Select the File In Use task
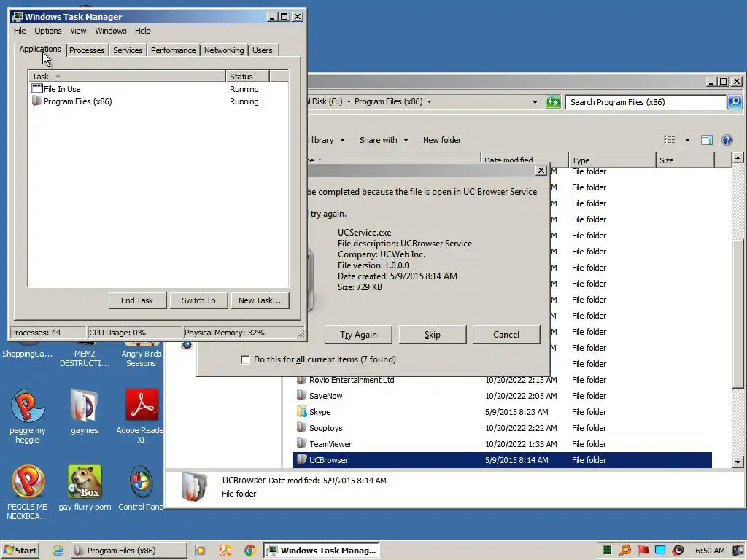 pos(158,89)
